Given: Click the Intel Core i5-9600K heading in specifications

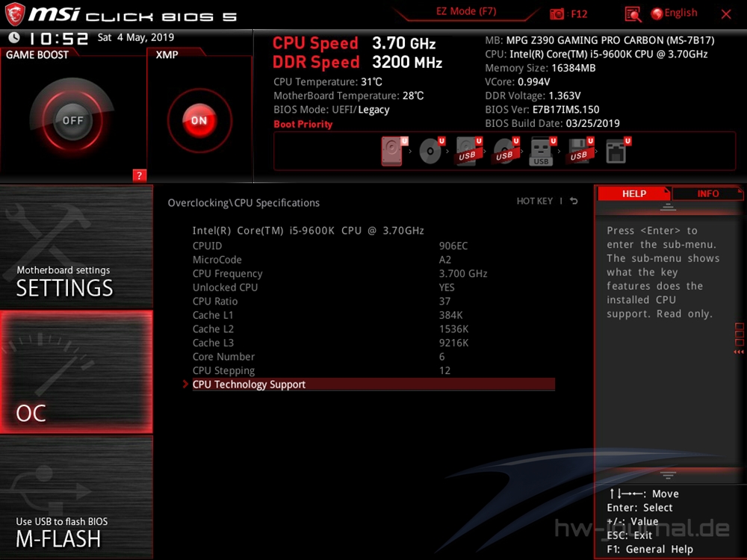Looking at the screenshot, I should (309, 231).
